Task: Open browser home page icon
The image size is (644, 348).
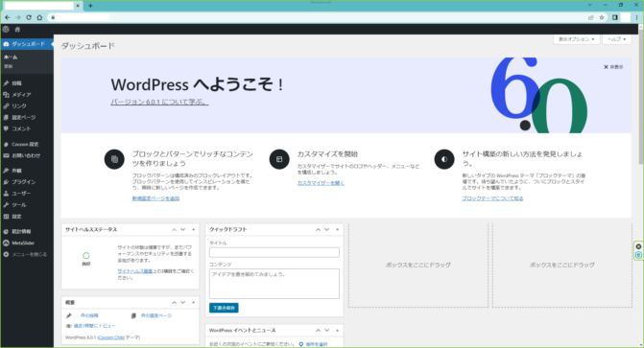Action: 39,17
